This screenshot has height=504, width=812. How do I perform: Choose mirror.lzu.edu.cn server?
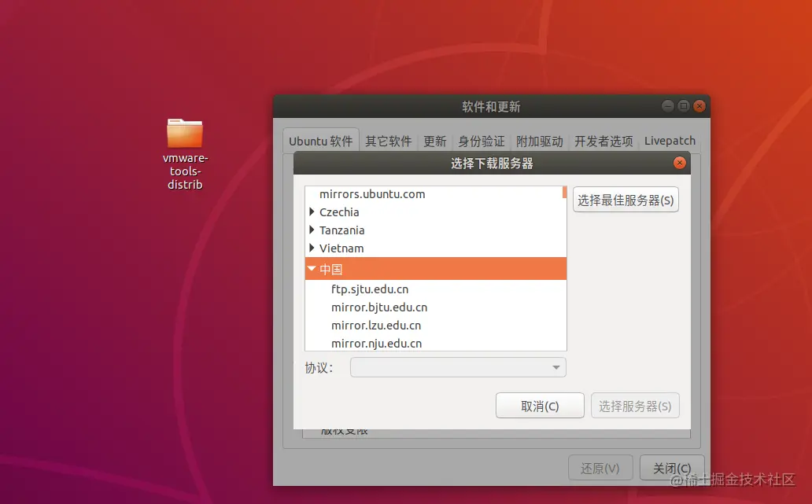pyautogui.click(x=376, y=326)
